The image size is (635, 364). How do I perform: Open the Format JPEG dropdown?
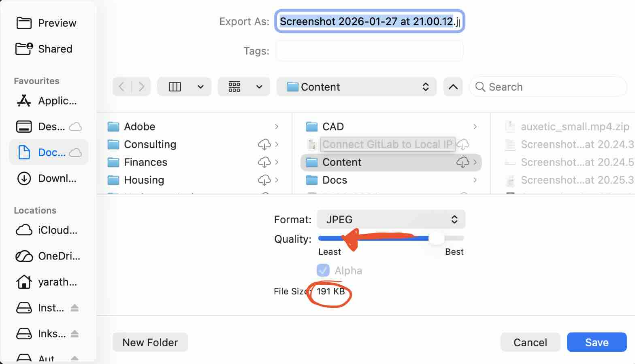click(x=391, y=220)
